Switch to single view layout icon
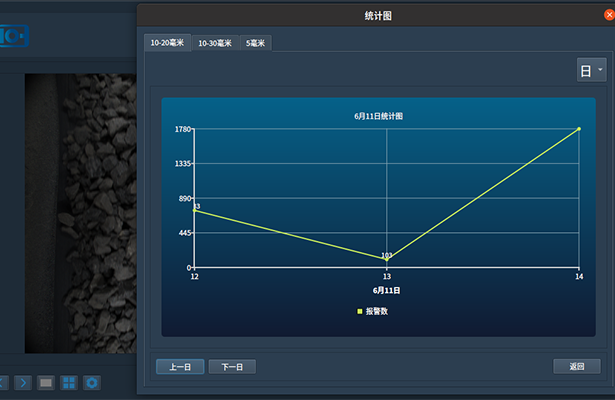 coord(46,382)
